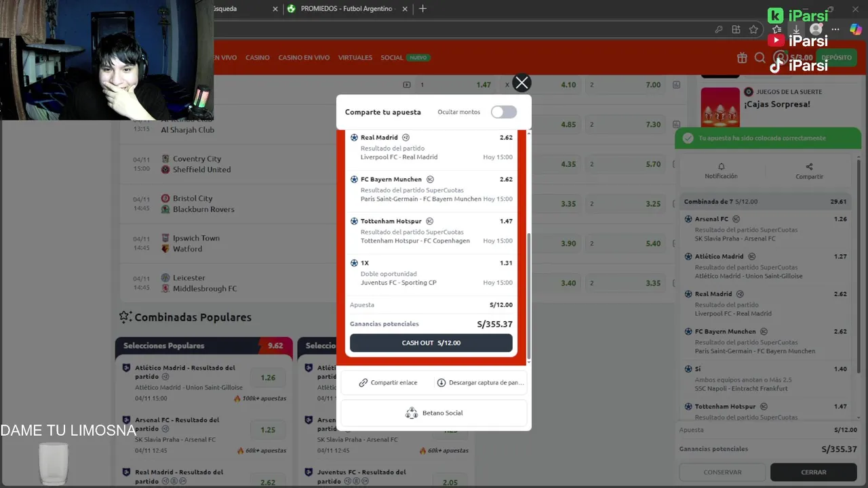Click Coventry City team crest
The width and height of the screenshot is (868, 488).
pos(165,159)
